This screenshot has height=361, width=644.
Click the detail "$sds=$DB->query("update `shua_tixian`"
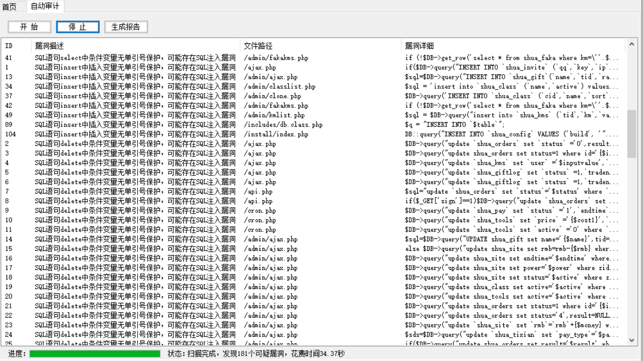[511, 334]
